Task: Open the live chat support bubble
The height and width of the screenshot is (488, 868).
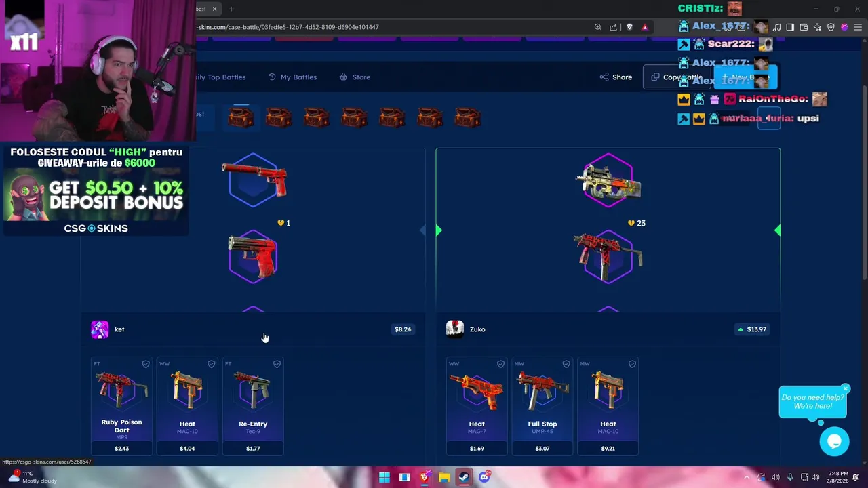Action: [x=834, y=442]
